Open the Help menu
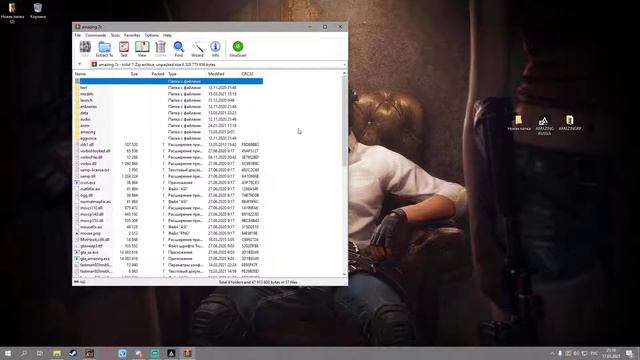 [167, 36]
